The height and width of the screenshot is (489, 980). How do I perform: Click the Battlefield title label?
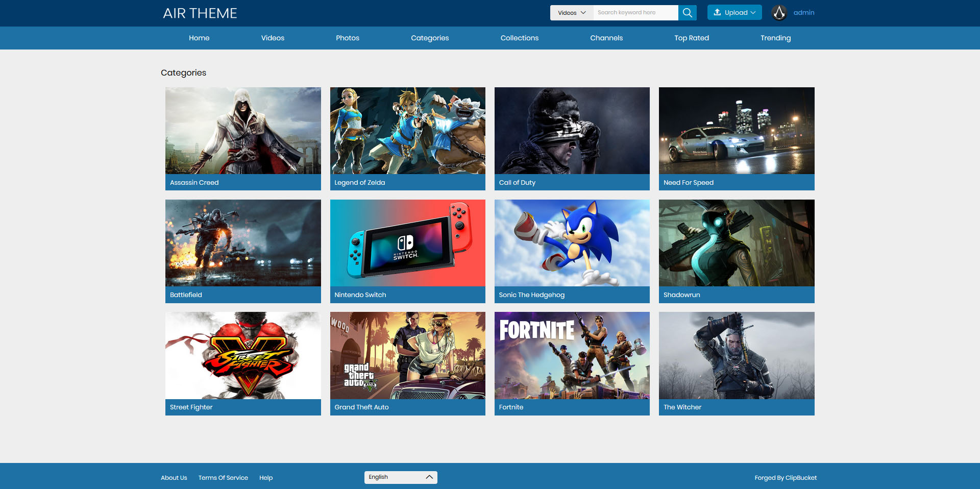click(x=186, y=295)
